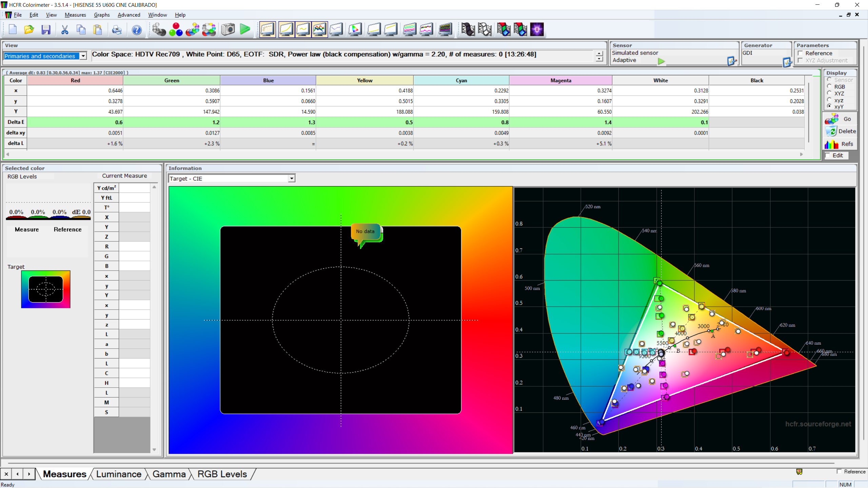Decrease value with info stepper down arrow
868x488 pixels.
[x=599, y=59]
